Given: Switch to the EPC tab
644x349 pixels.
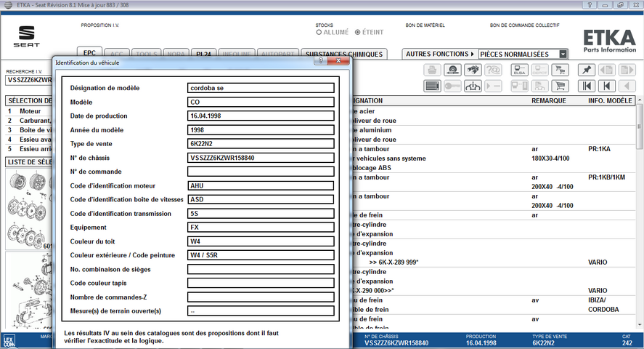Looking at the screenshot, I should click(89, 53).
